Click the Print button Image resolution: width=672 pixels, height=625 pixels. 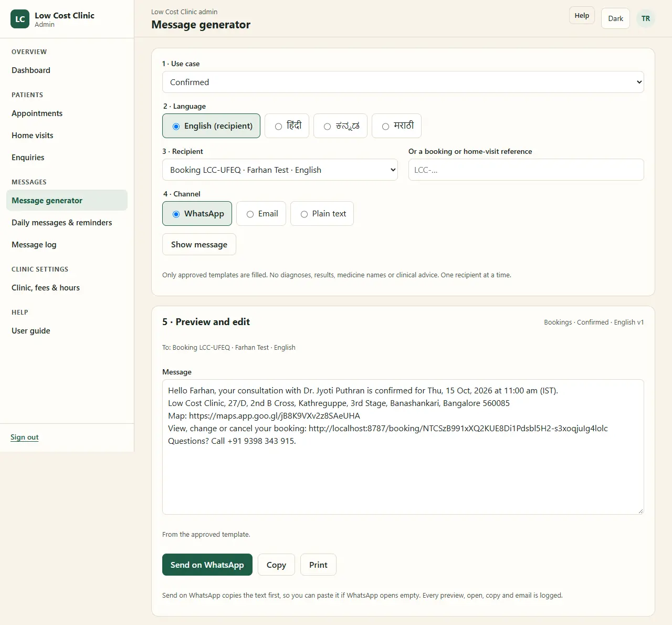(318, 565)
